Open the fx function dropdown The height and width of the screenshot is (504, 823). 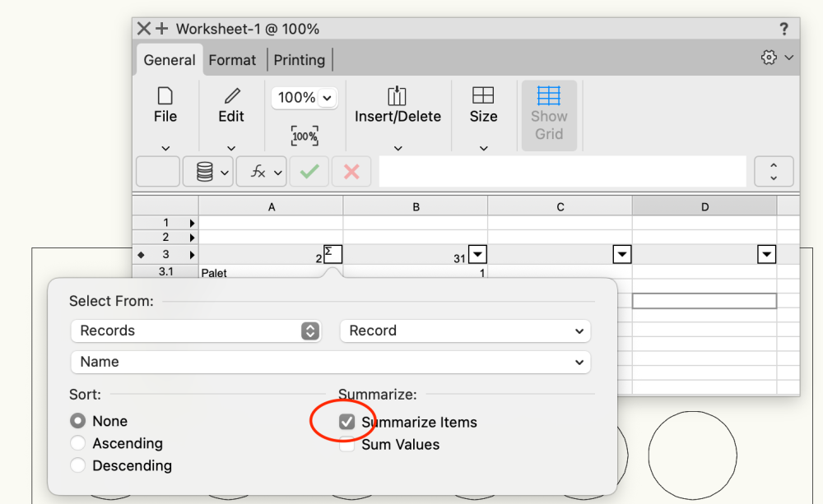point(262,172)
